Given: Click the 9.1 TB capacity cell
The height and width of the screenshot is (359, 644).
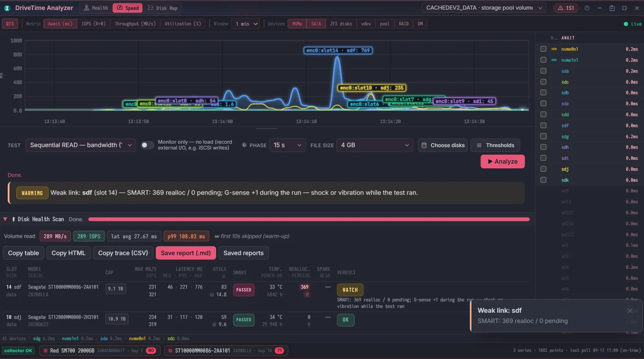Looking at the screenshot, I should 115,289.
